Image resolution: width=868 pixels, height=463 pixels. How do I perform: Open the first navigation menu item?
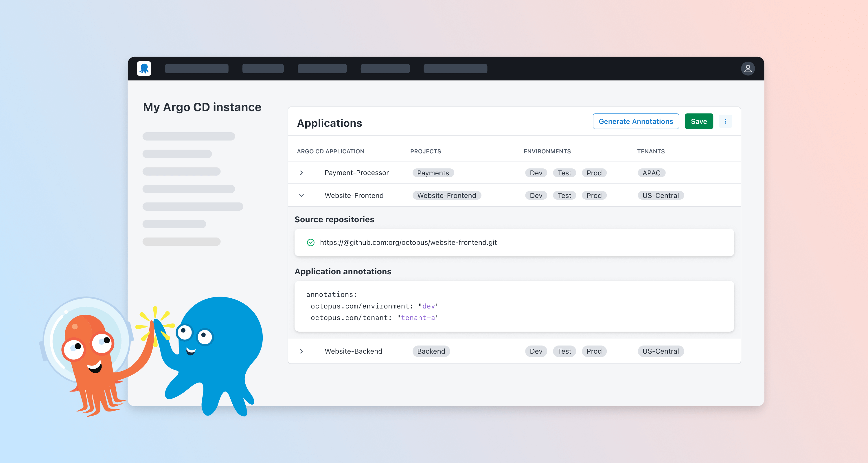[x=196, y=68]
